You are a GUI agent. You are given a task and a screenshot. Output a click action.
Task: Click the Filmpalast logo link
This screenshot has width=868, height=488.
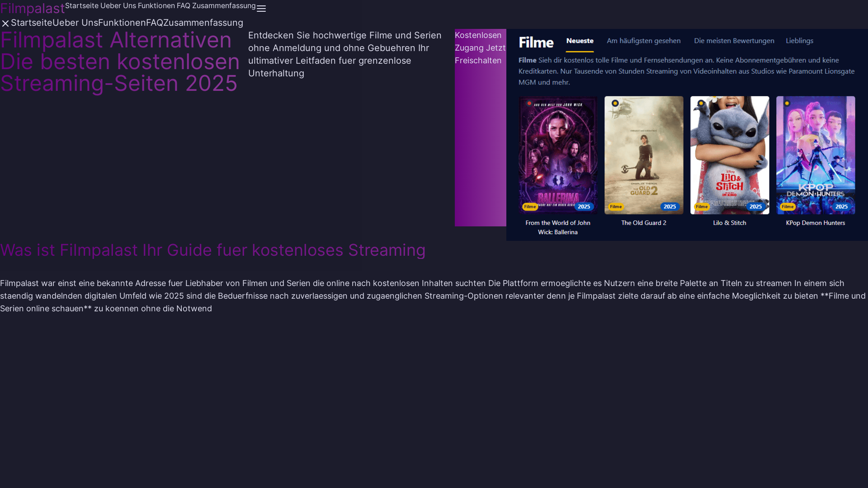33,8
